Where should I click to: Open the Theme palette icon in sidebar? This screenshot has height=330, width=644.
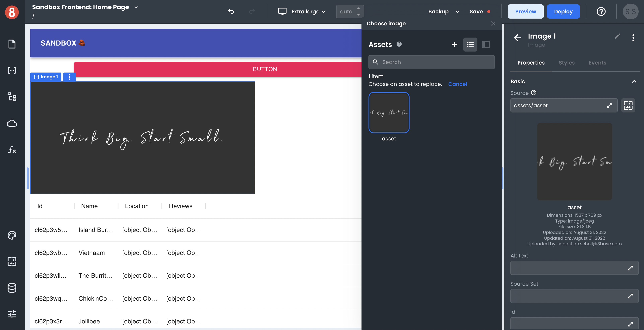tap(12, 235)
